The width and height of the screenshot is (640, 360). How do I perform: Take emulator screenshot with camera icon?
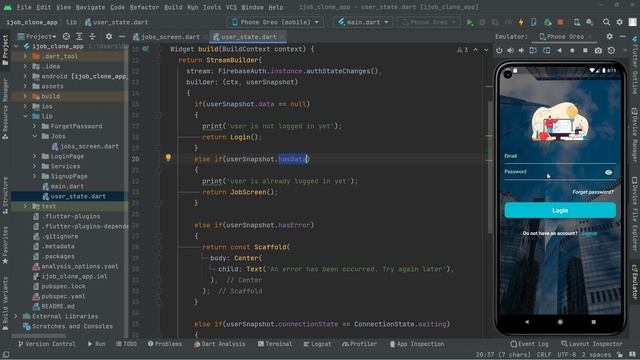(598, 51)
